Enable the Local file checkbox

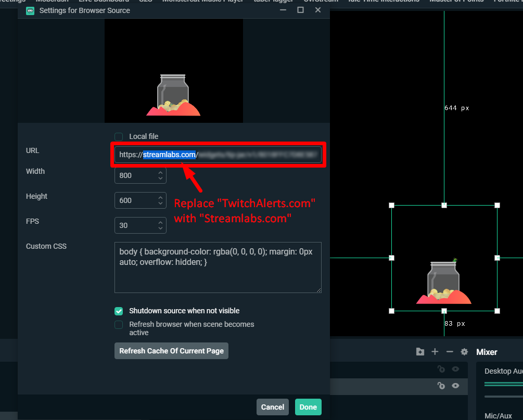[119, 137]
